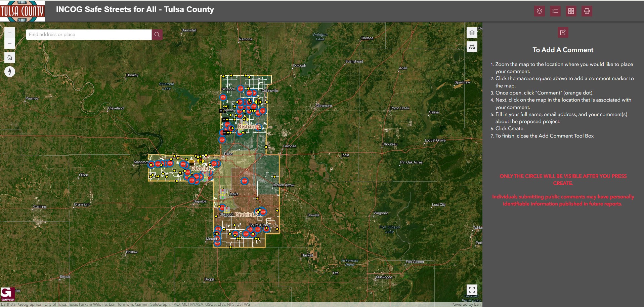Screen dimensions: 644x307
Task: Open the Print widget
Action: coord(587,11)
